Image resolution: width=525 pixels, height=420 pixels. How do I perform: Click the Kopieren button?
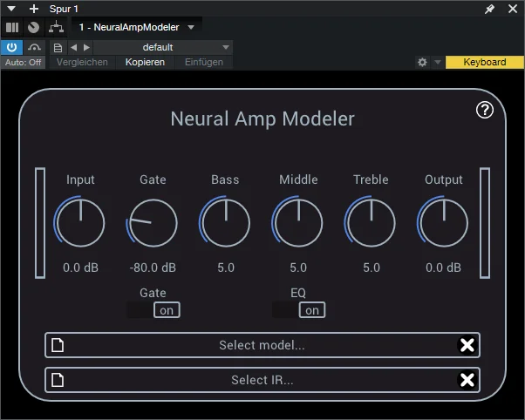(x=145, y=62)
